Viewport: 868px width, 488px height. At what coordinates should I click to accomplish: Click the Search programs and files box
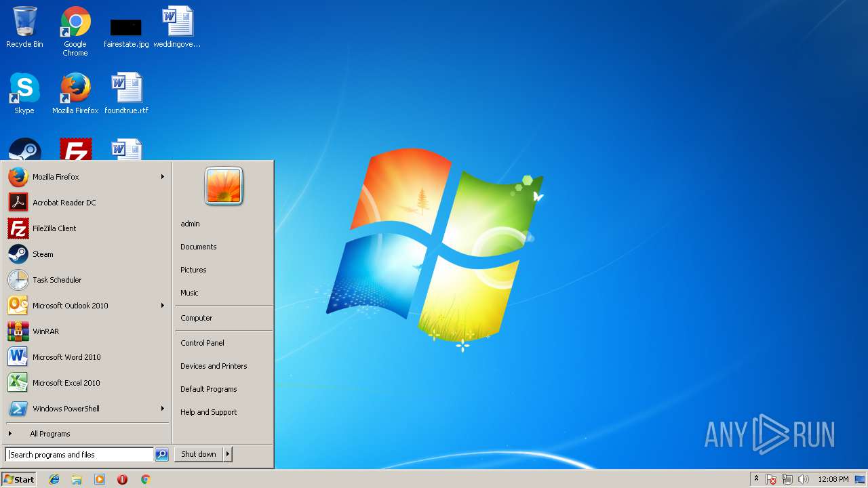(79, 455)
